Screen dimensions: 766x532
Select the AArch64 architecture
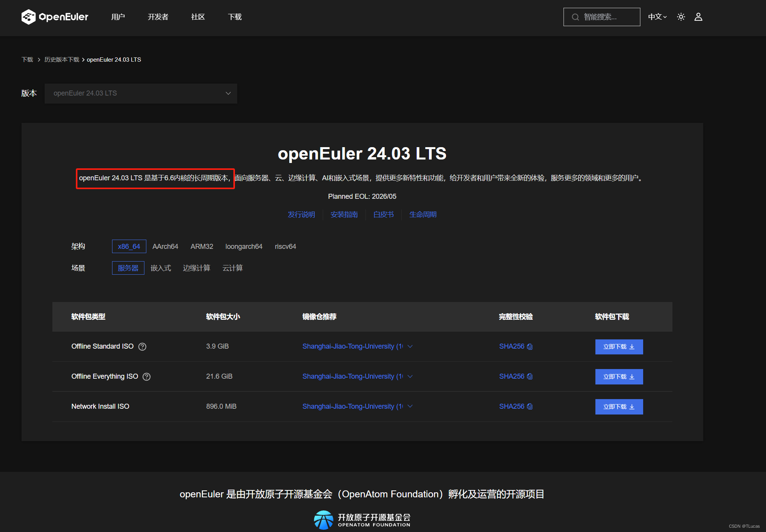(x=165, y=247)
